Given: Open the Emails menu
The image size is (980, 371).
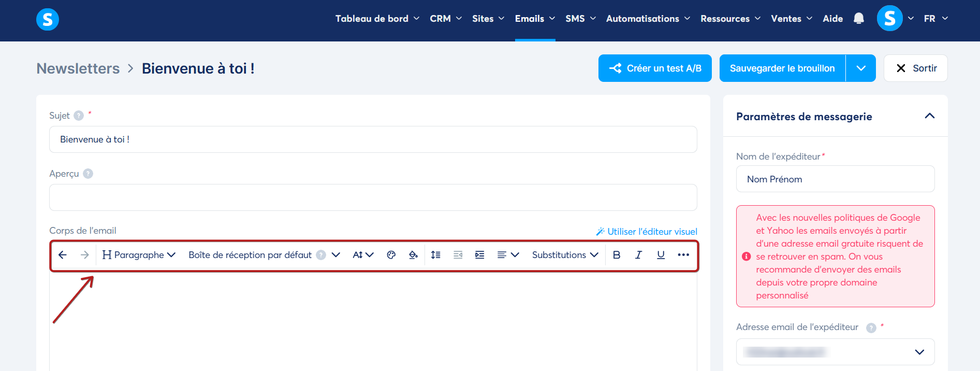Looking at the screenshot, I should (x=535, y=19).
